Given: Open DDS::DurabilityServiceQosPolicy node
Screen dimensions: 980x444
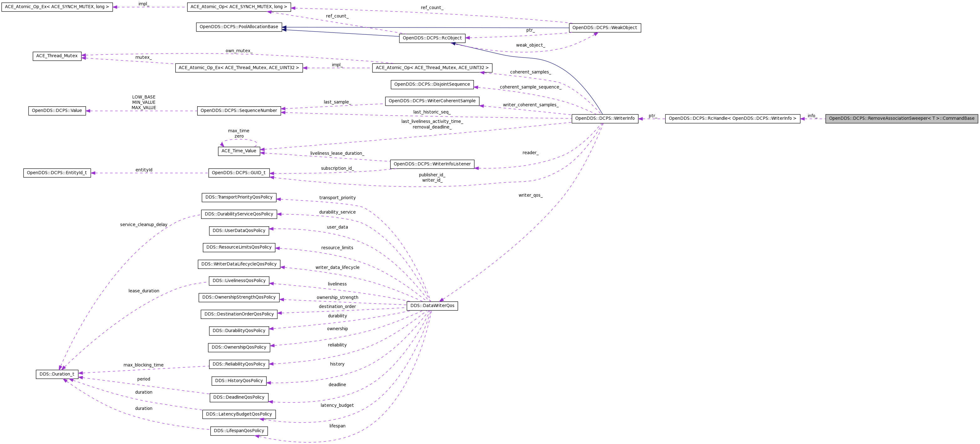Looking at the screenshot, I should (239, 214).
